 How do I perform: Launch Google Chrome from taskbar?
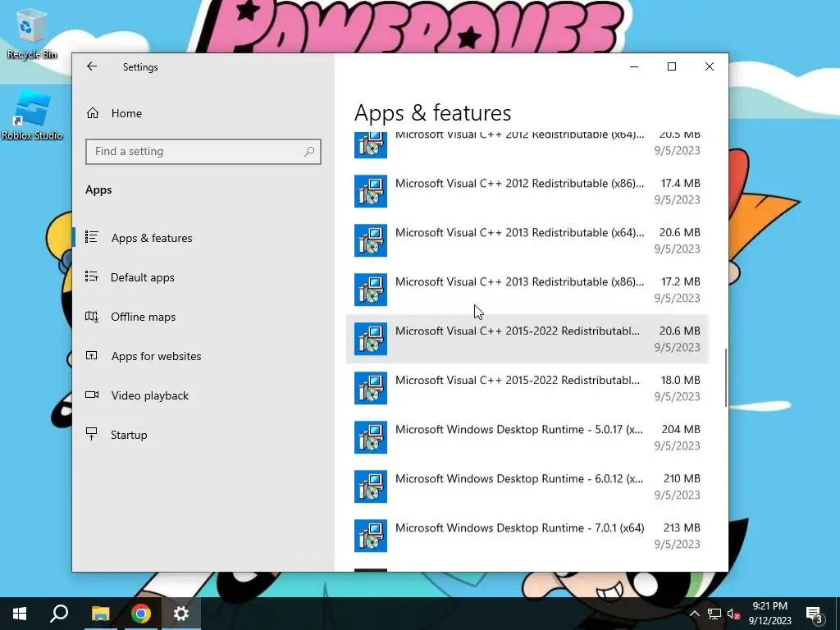pyautogui.click(x=140, y=614)
